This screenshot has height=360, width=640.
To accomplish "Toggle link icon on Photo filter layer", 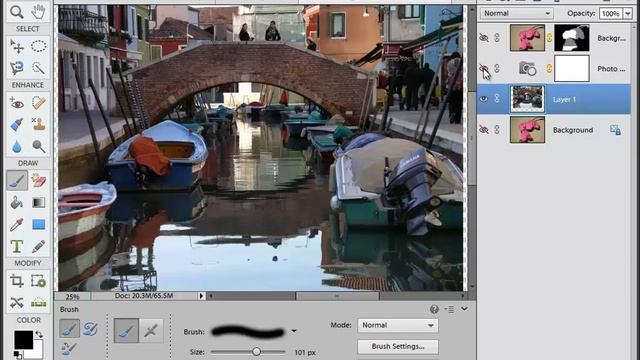I will click(x=497, y=69).
